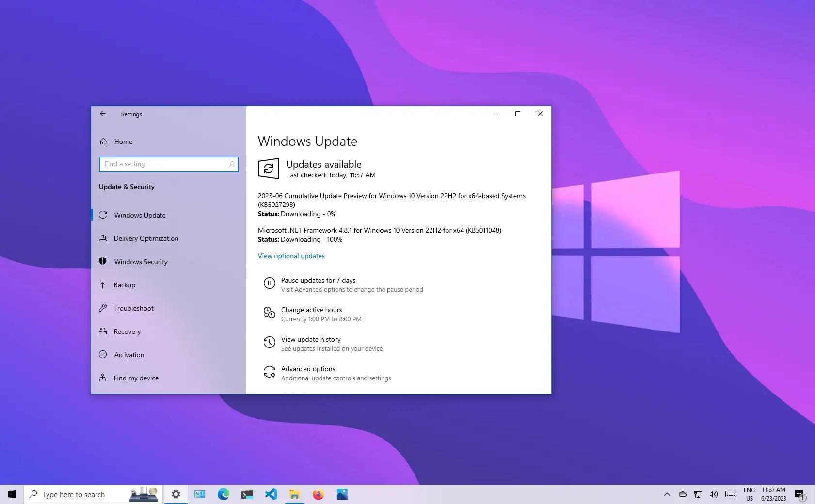This screenshot has width=815, height=504.
Task: Open View update history
Action: [x=311, y=339]
